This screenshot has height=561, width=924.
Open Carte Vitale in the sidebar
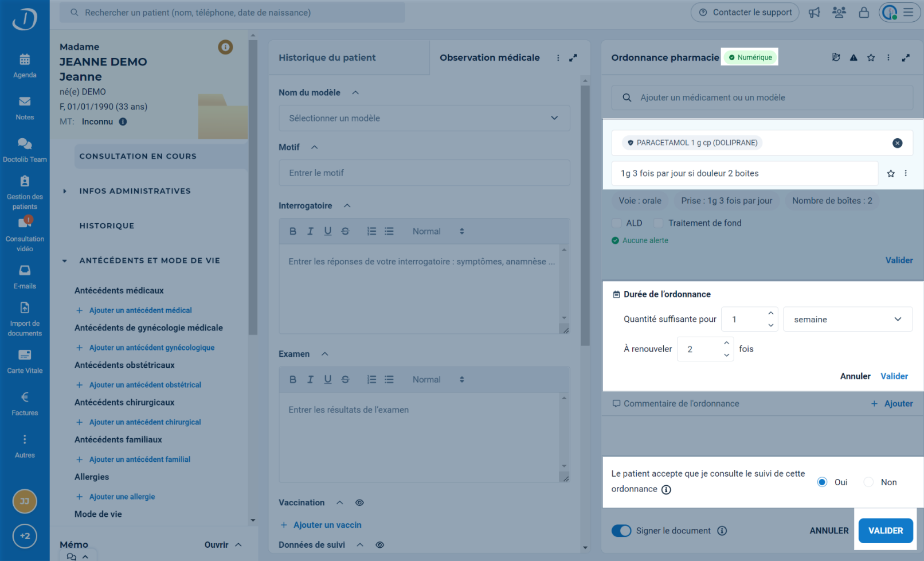[x=25, y=361]
